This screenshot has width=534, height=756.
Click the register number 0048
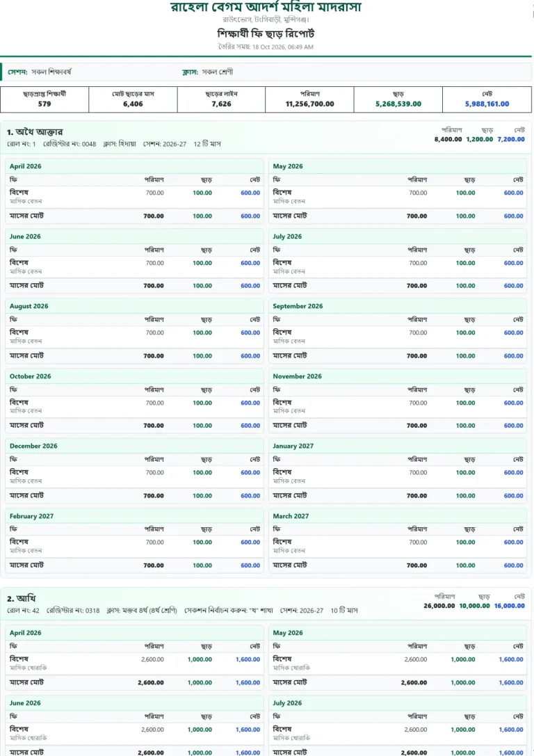(89, 144)
